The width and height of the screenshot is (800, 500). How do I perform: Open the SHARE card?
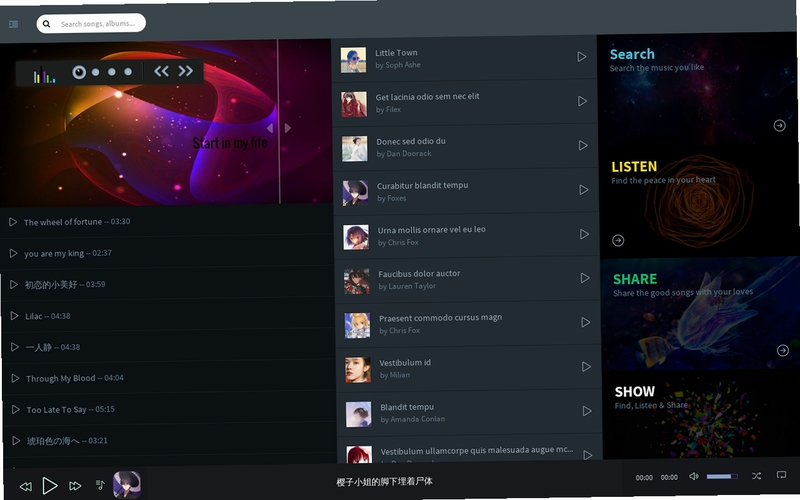[x=702, y=313]
